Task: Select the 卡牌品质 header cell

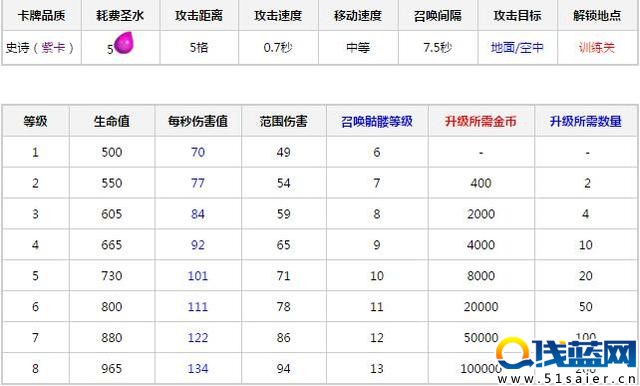Action: (41, 16)
